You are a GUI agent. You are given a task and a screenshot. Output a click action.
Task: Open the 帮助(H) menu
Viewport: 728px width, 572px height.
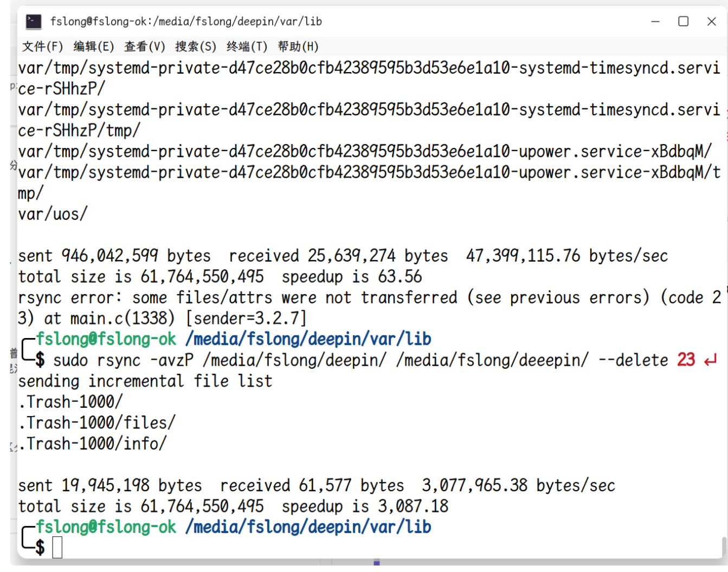pyautogui.click(x=298, y=47)
